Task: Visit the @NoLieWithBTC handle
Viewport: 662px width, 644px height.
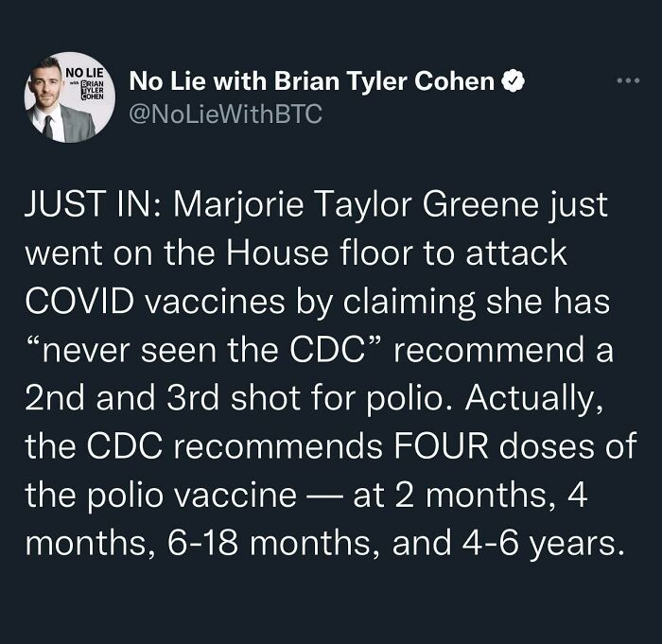Action: [225, 114]
